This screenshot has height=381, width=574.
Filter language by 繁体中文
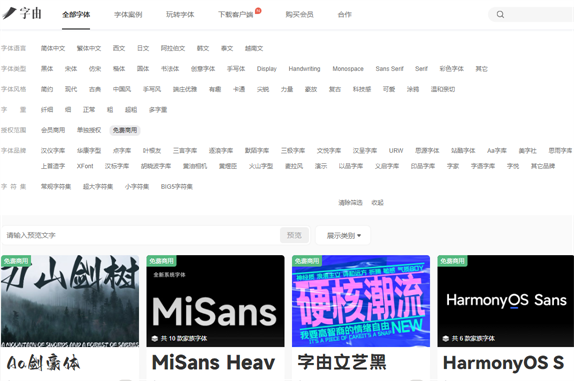coord(89,48)
